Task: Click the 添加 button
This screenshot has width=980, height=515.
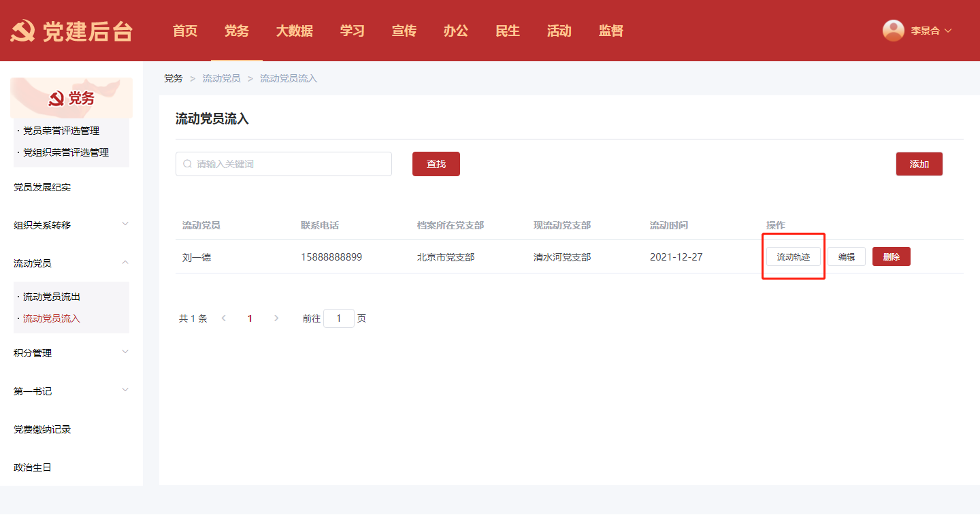Action: click(x=919, y=164)
